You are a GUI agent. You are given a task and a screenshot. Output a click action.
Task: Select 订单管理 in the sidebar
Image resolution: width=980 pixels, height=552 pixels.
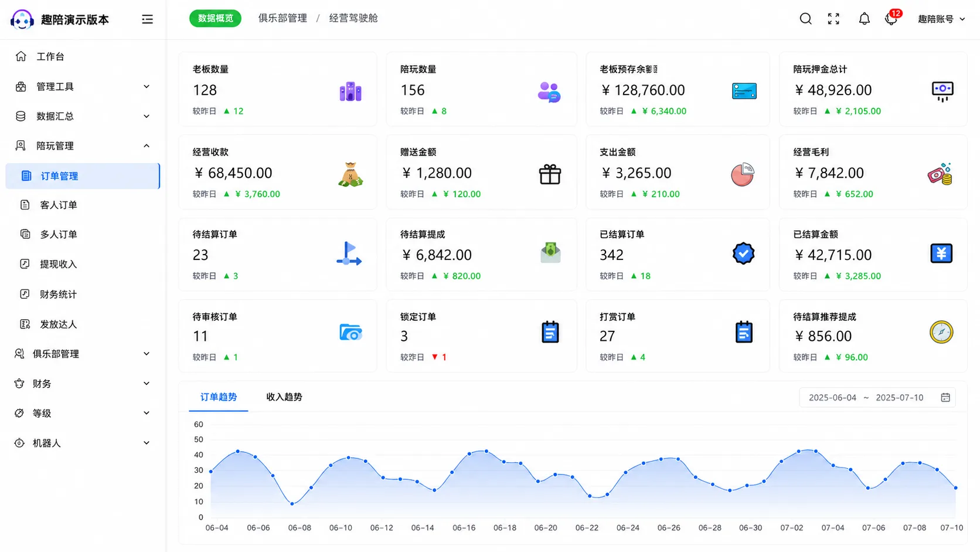(83, 176)
